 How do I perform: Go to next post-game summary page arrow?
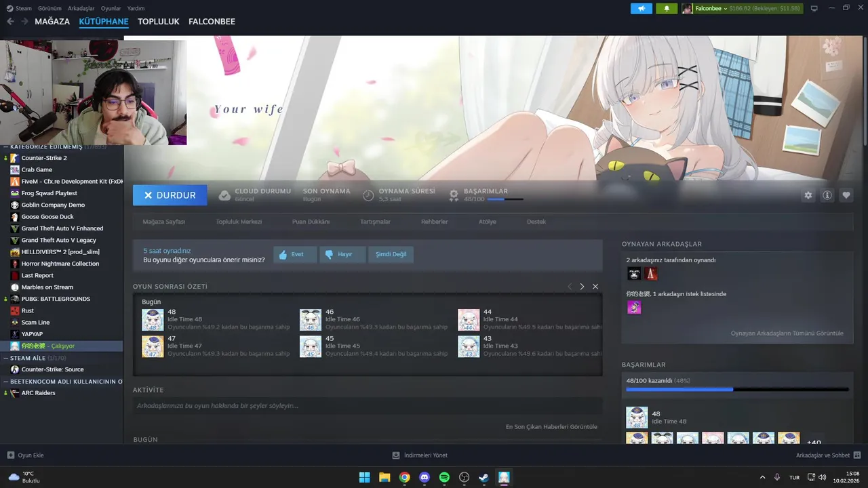pyautogui.click(x=582, y=287)
